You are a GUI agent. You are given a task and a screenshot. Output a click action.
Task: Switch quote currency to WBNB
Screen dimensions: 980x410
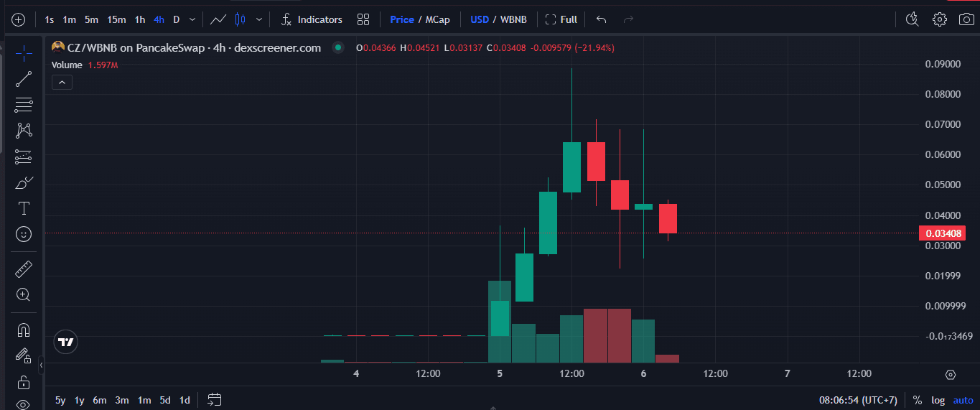point(514,19)
